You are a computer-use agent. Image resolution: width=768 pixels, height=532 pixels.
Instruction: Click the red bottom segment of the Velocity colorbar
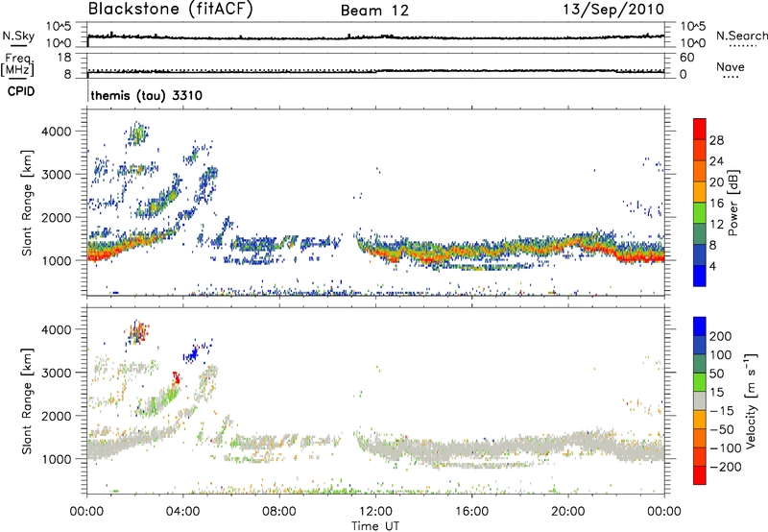click(700, 475)
